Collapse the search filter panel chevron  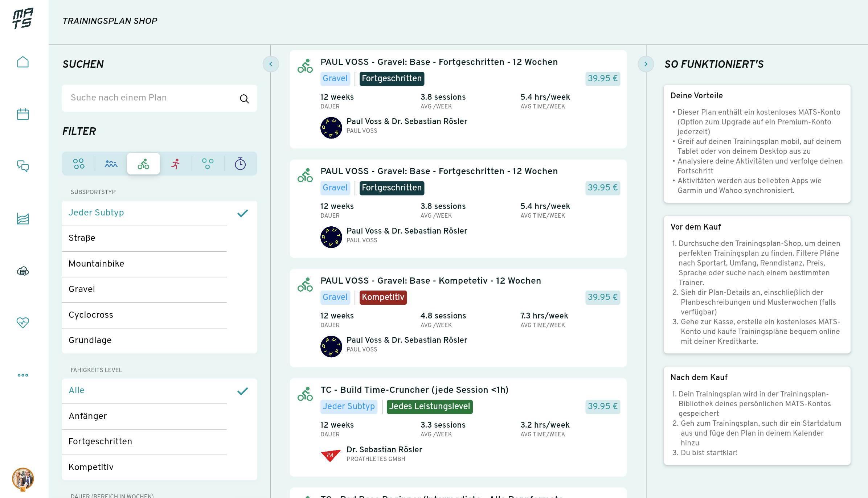tap(271, 64)
